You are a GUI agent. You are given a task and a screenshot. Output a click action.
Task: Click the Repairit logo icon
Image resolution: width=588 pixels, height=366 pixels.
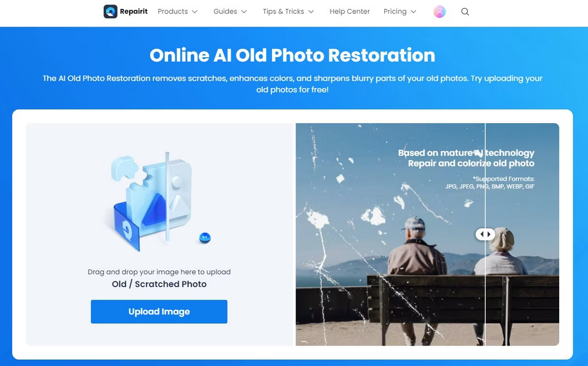(x=110, y=11)
